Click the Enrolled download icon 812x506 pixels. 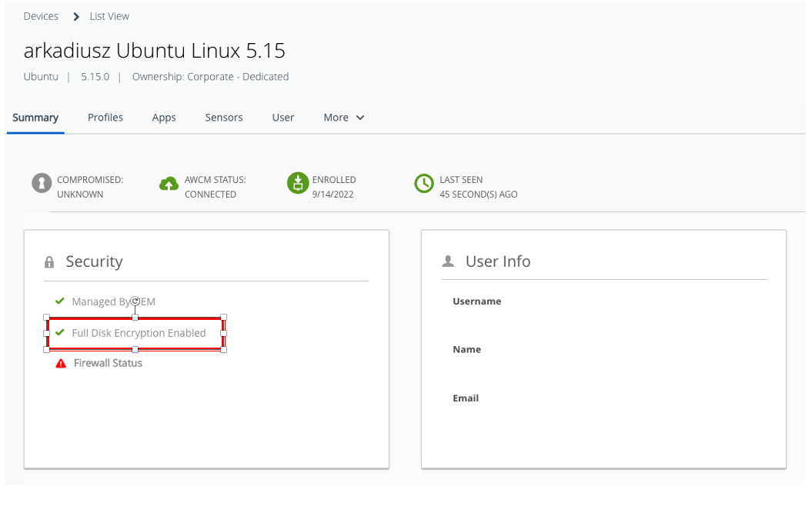(297, 184)
